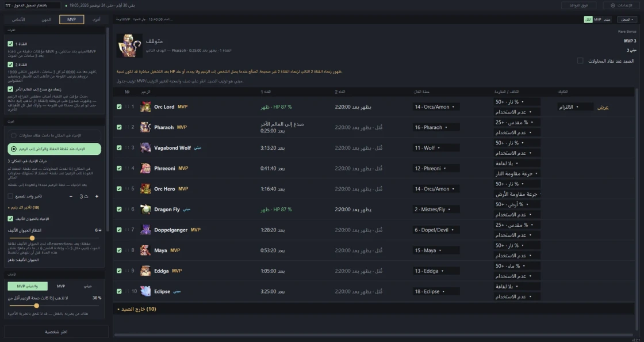The width and height of the screenshot is (644, 342).
Task: Click the Vagabond Wolf boss icon
Action: pyautogui.click(x=145, y=148)
